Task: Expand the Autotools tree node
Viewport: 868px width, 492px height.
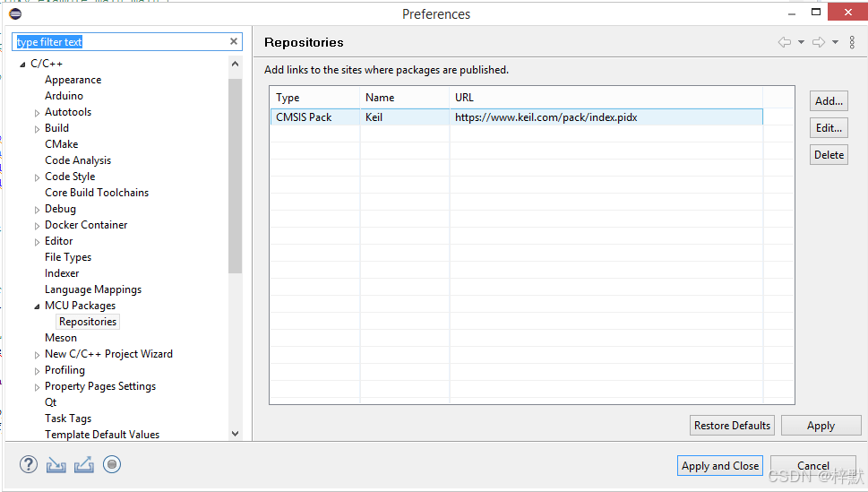Action: tap(37, 113)
